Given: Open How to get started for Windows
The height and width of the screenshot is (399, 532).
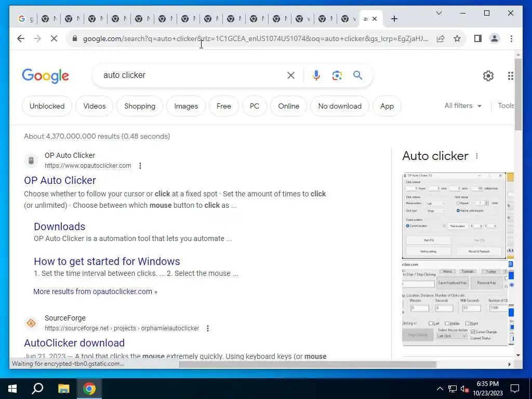Looking at the screenshot, I should (107, 261).
